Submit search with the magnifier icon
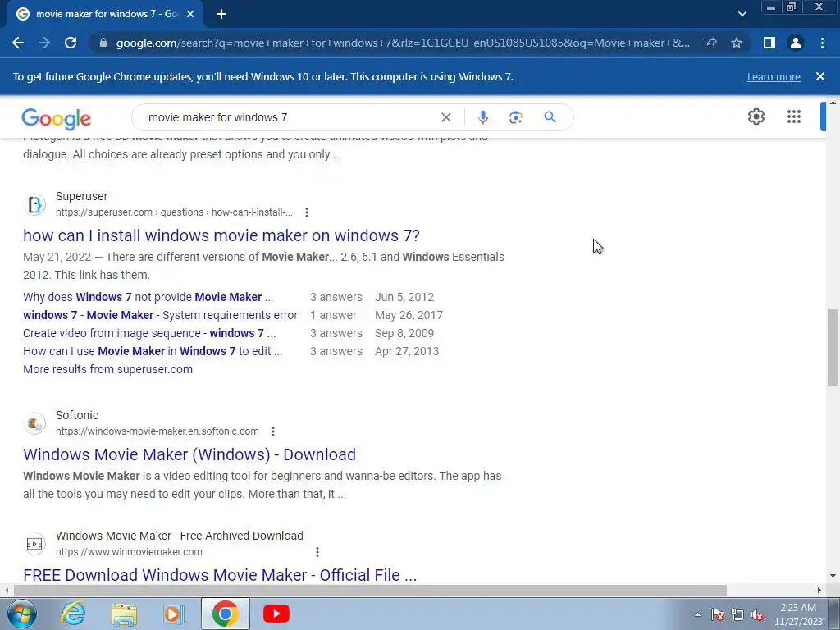This screenshot has height=630, width=840. (x=550, y=116)
